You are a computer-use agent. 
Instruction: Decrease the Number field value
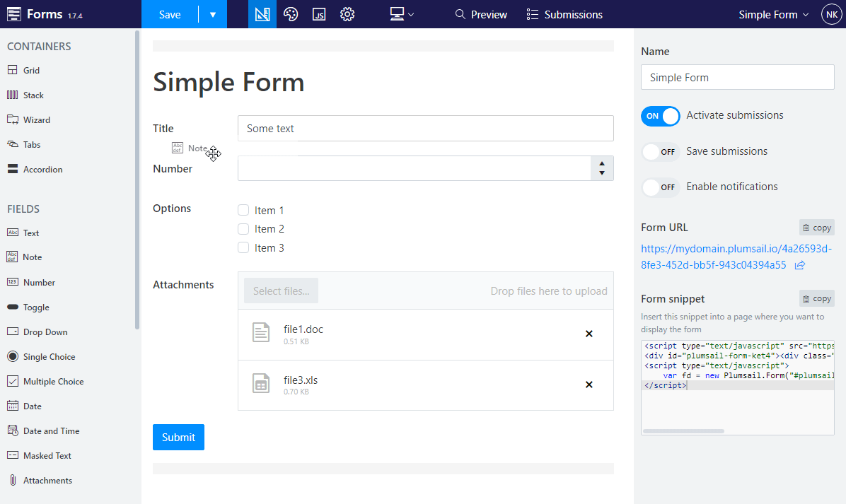602,174
